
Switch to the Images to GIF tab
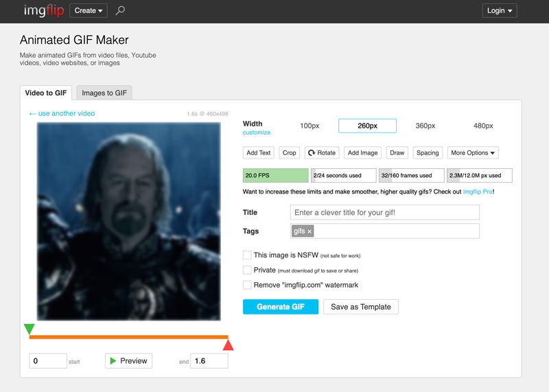click(104, 93)
